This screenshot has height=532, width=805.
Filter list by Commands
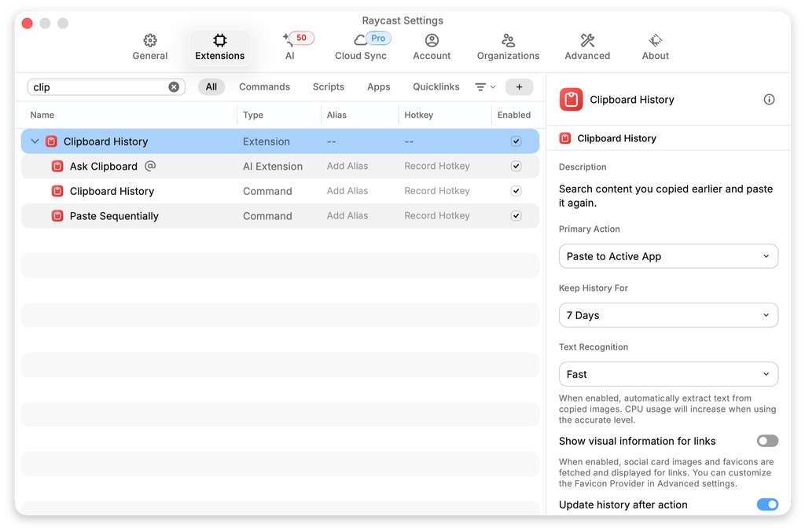tap(264, 86)
